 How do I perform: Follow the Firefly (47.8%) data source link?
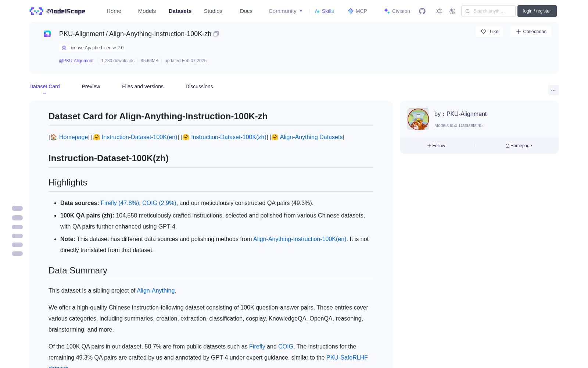(120, 203)
